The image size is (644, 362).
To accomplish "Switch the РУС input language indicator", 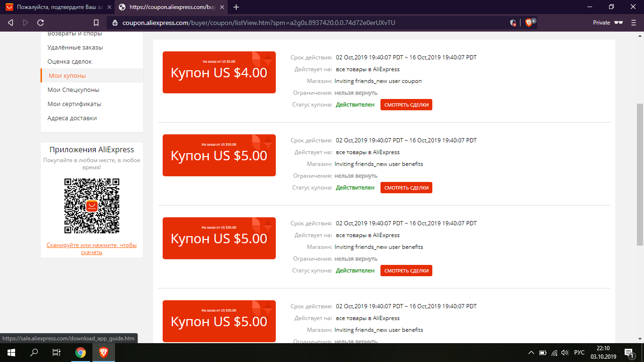I will [579, 353].
